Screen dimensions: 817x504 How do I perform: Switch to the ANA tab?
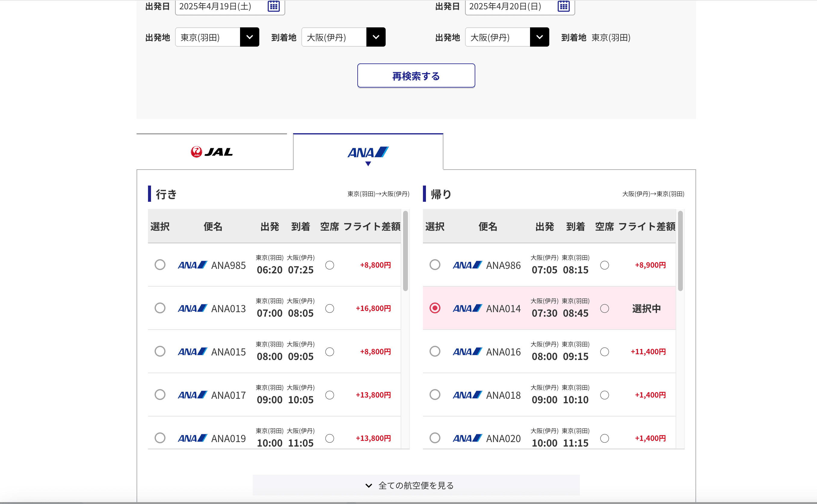tap(368, 153)
